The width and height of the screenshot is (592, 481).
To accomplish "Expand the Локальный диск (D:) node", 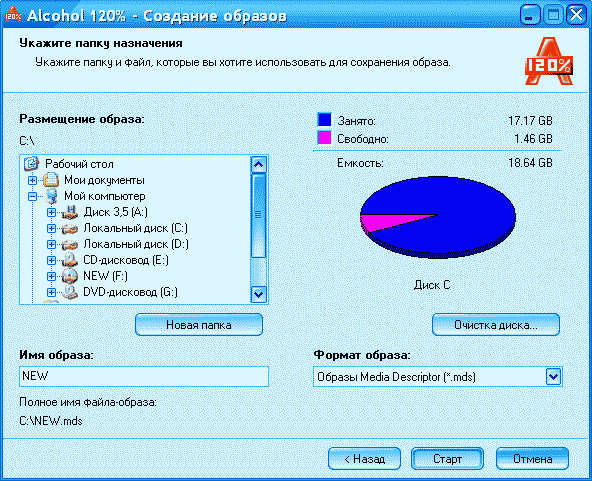I will coord(51,244).
